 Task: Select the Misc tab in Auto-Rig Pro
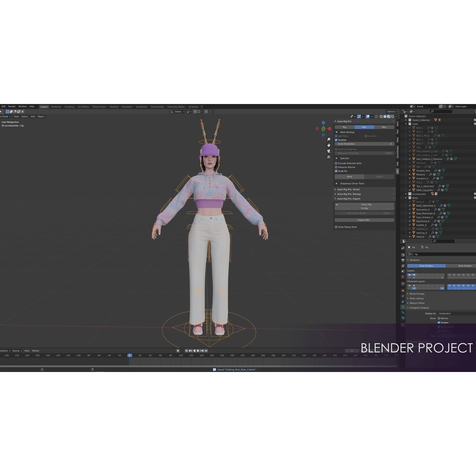pos(384,127)
